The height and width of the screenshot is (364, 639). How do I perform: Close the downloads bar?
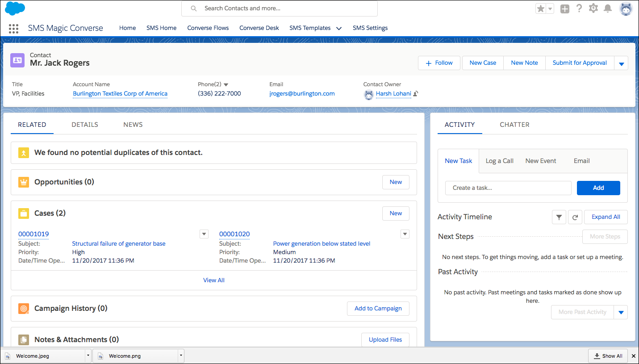coord(633,356)
